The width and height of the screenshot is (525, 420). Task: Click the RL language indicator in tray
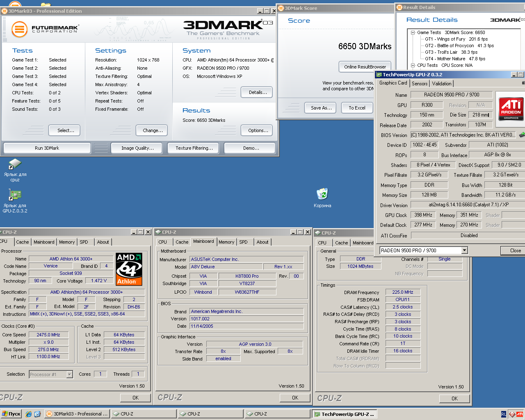tap(503, 414)
